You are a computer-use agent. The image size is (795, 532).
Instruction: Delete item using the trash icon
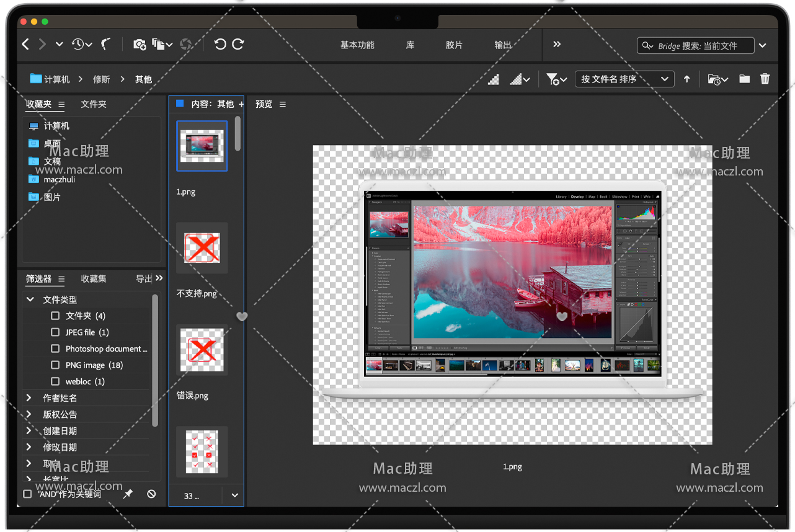765,79
